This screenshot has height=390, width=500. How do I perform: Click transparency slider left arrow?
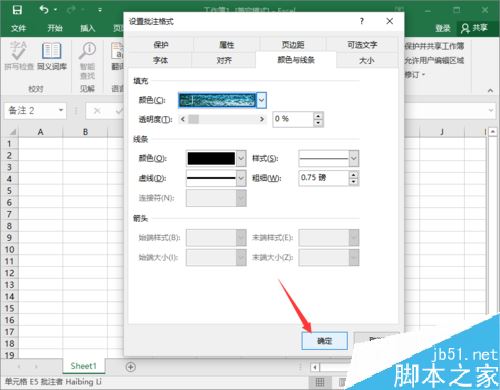coord(183,119)
